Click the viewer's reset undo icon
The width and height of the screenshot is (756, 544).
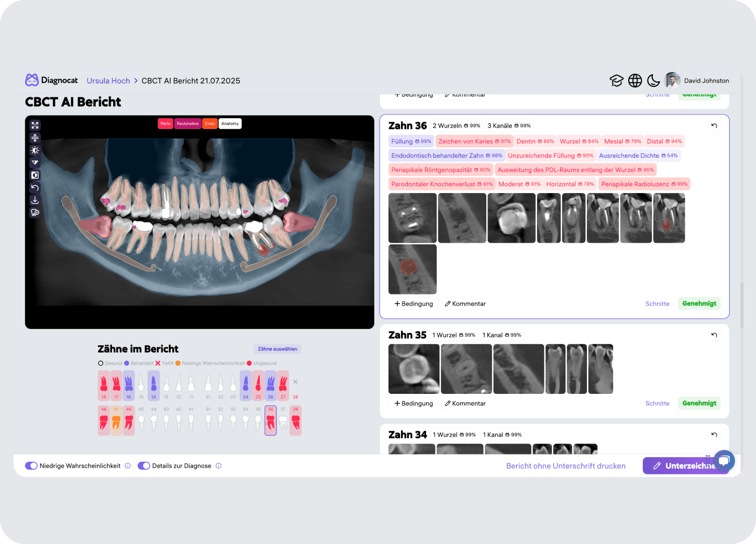[x=35, y=188]
